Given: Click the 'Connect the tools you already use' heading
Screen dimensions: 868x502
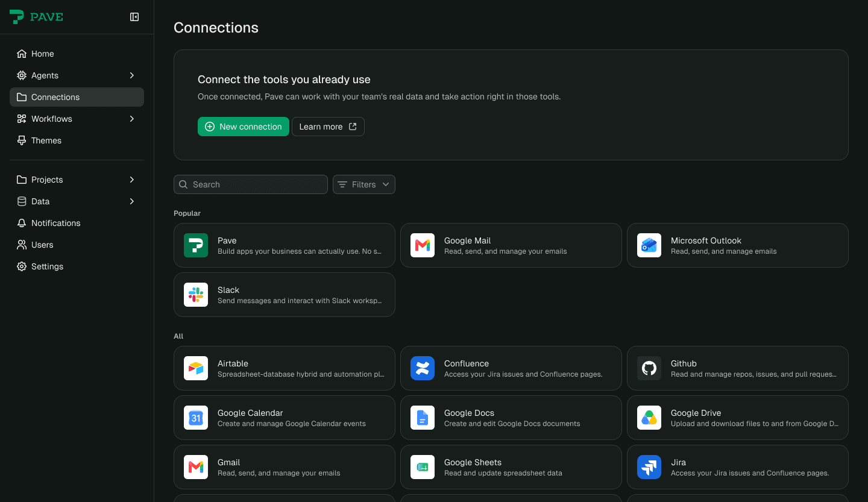Looking at the screenshot, I should coord(284,80).
